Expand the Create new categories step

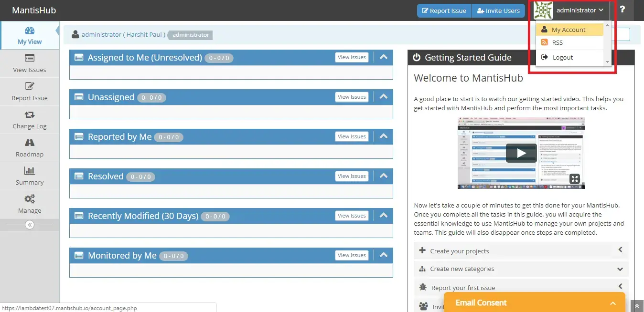click(620, 269)
